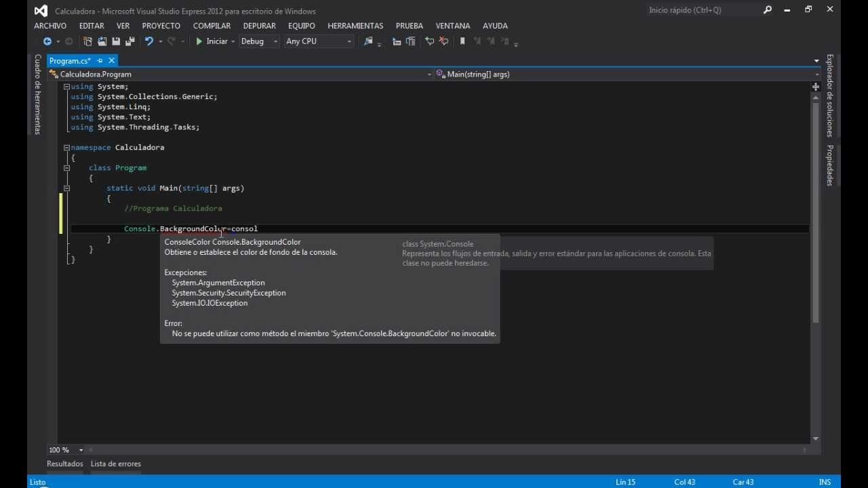Open the ARCHIVO menu
The image size is (868, 488).
(x=50, y=26)
